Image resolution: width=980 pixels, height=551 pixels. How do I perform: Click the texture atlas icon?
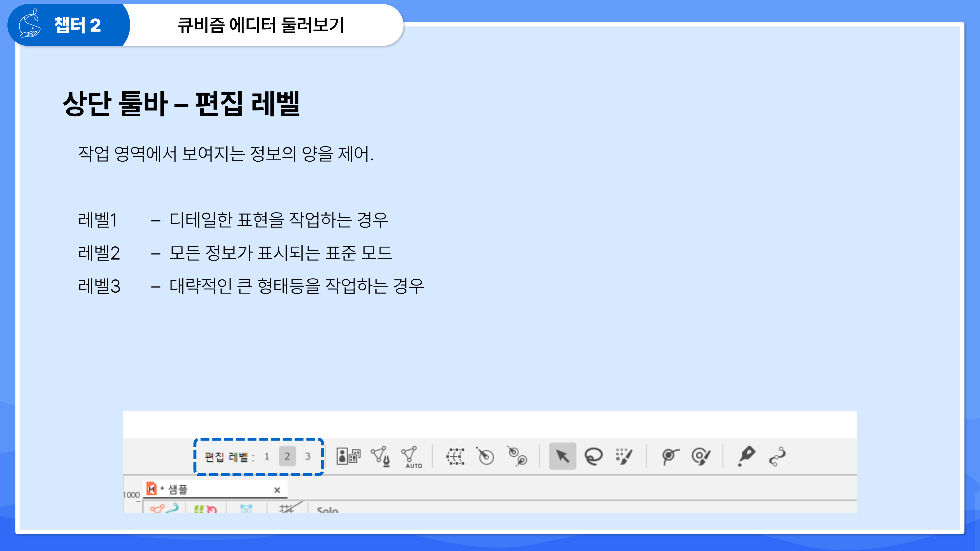[x=348, y=456]
